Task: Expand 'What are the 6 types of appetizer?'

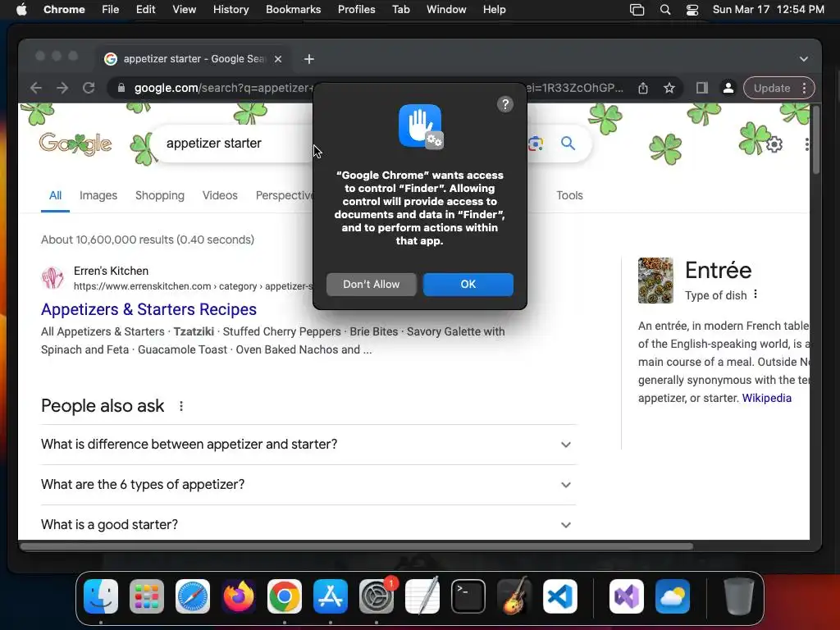Action: click(308, 484)
